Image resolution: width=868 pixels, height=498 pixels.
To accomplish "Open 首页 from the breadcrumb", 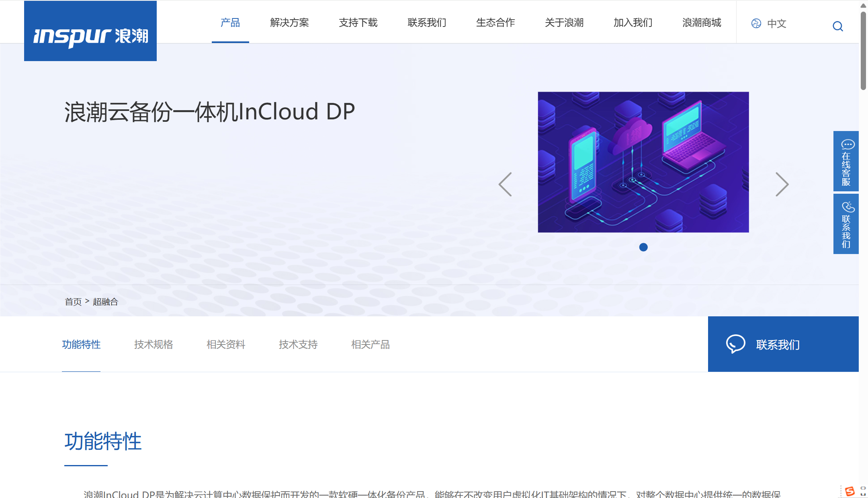I will click(x=73, y=301).
